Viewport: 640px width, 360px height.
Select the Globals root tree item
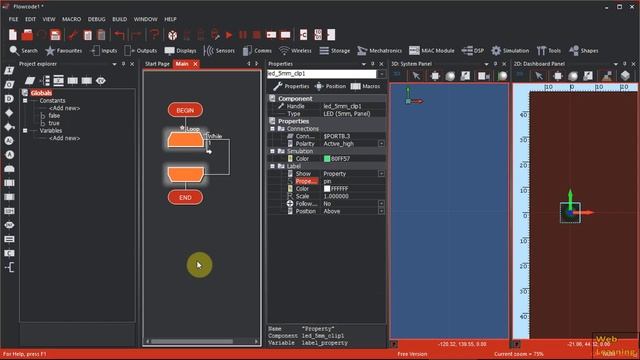pyautogui.click(x=41, y=93)
